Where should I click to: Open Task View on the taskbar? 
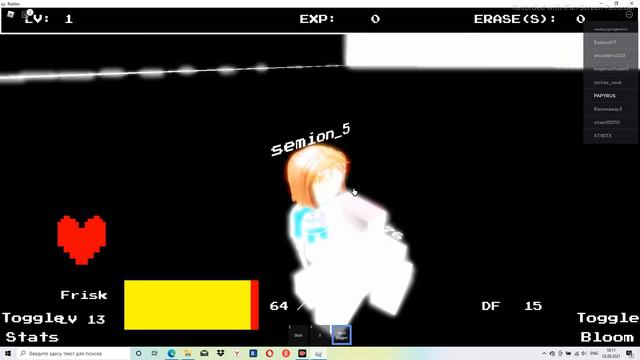(x=155, y=353)
